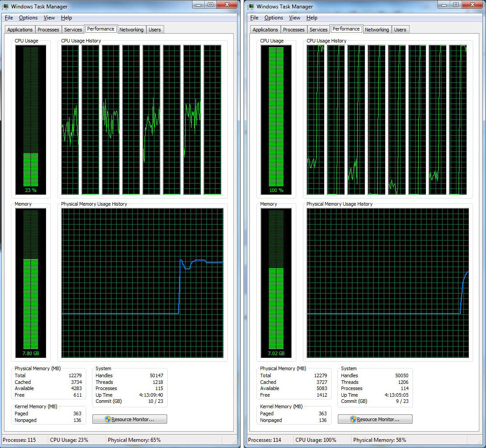Viewport: 486px width, 448px height.
Task: Click Memory gauge showing 7.02 GB
Action: click(x=276, y=283)
